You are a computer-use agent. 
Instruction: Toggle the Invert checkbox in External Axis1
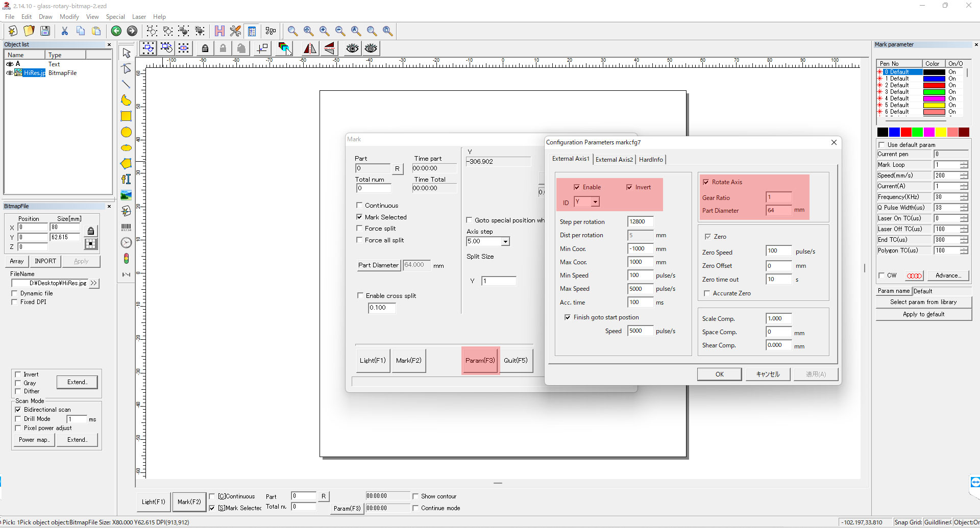pos(629,187)
